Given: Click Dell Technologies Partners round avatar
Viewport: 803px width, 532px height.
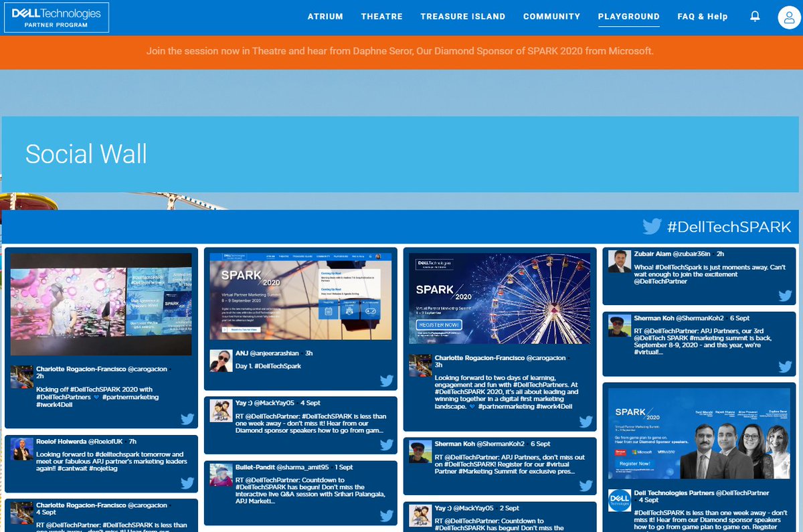Looking at the screenshot, I should [x=620, y=501].
